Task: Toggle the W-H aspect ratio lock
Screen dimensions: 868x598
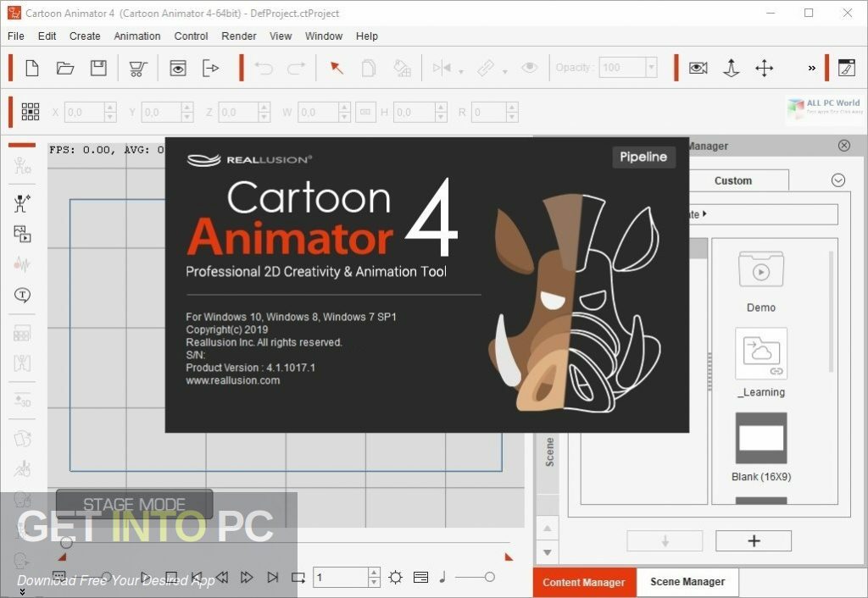Action: click(x=365, y=113)
